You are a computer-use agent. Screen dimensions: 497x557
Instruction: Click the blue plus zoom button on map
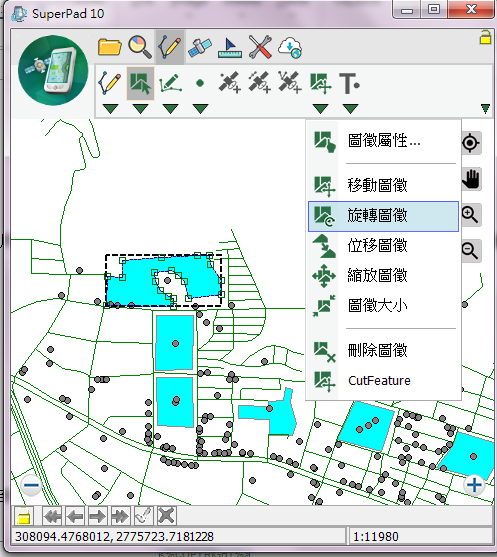(474, 485)
